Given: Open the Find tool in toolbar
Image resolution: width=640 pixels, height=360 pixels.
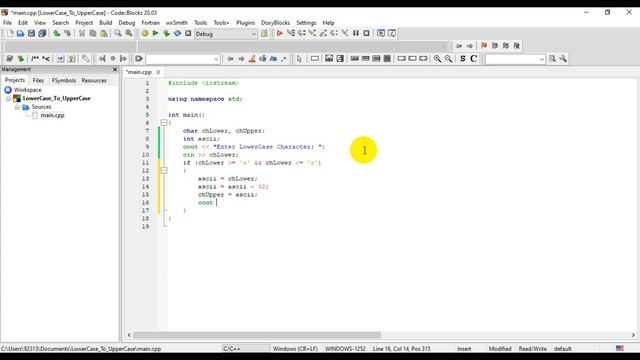Looking at the screenshot, I should click(118, 33).
